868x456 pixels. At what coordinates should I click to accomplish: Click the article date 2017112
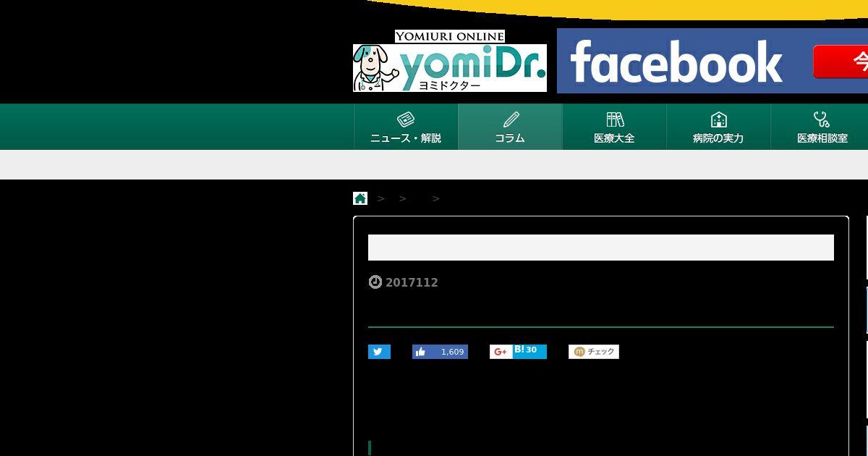coord(412,282)
